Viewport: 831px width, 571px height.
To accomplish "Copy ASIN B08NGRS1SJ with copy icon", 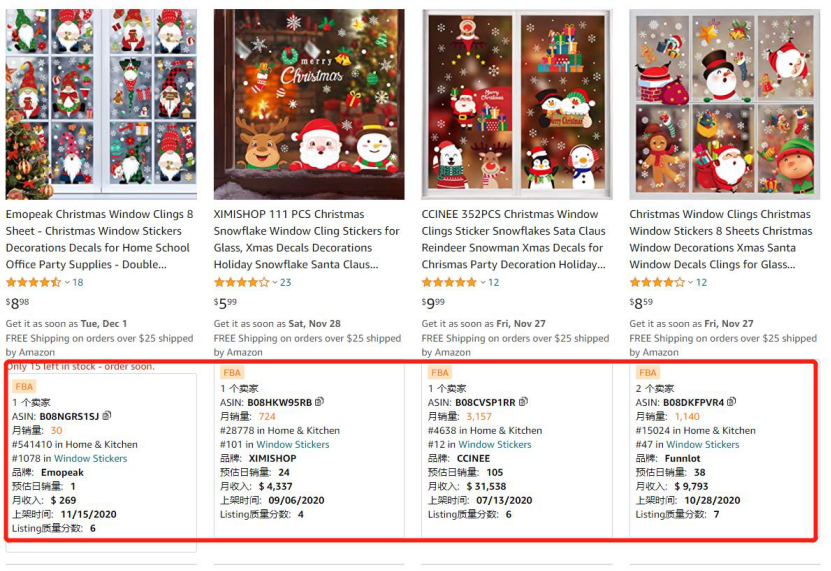I will coord(107,416).
